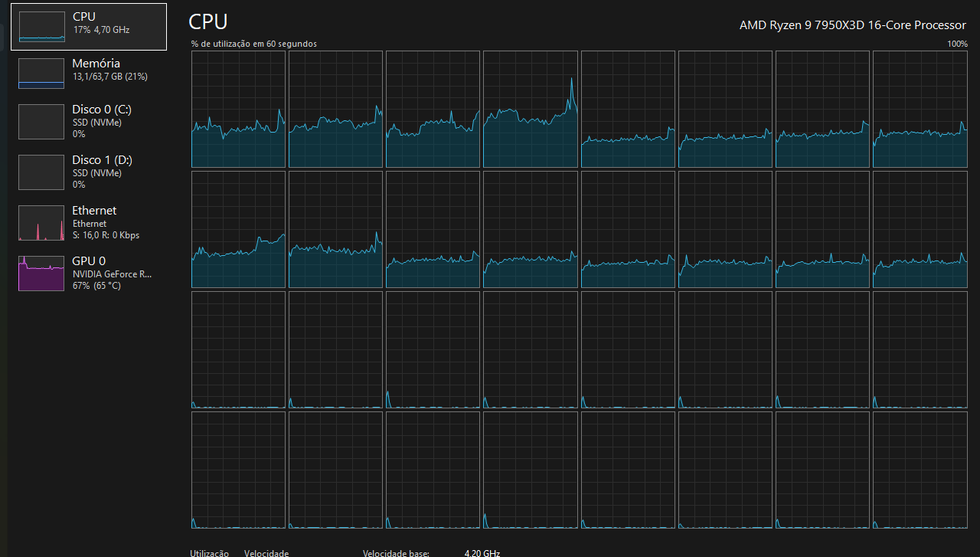Click the purple GPU 0 mini graph
Screen dimensions: 980x557
[x=41, y=274]
